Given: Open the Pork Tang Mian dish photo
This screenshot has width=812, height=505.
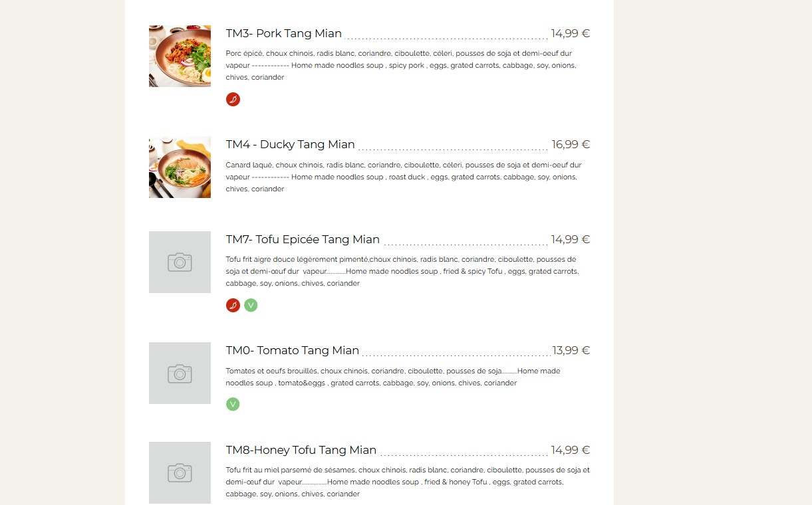Looking at the screenshot, I should [180, 56].
